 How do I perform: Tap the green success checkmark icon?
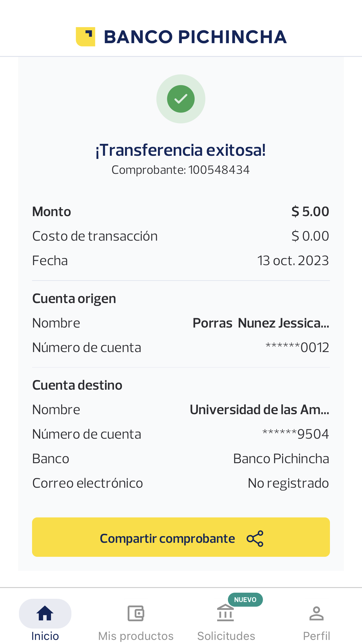click(181, 99)
